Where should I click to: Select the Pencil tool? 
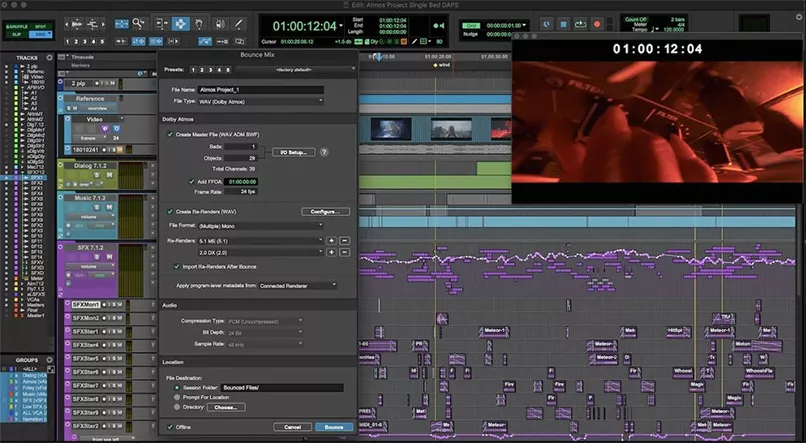click(239, 24)
